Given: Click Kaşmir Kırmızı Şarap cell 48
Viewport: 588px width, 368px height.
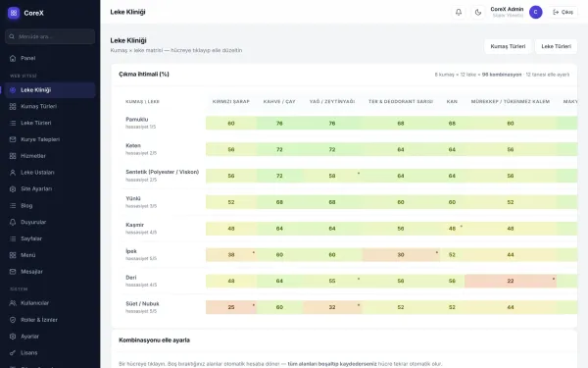Looking at the screenshot, I should (x=231, y=229).
